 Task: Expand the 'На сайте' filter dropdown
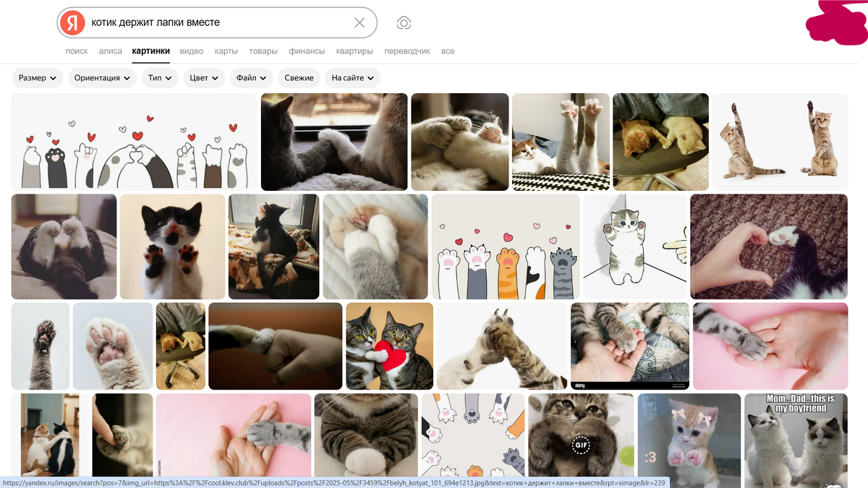(353, 78)
